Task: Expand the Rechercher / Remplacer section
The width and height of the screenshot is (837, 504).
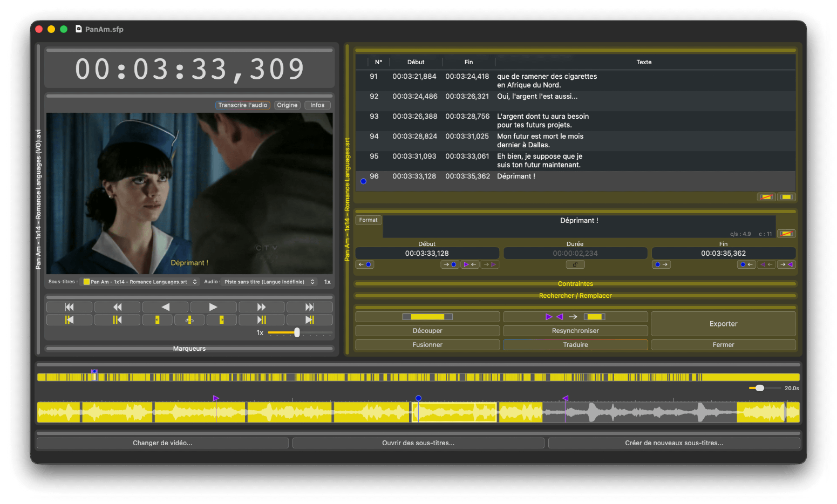Action: click(x=575, y=296)
